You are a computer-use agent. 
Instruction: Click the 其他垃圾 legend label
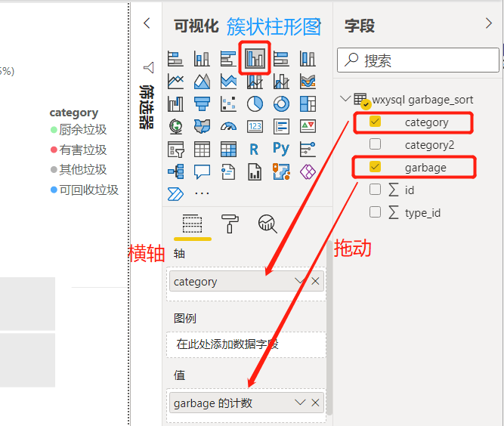tap(83, 170)
